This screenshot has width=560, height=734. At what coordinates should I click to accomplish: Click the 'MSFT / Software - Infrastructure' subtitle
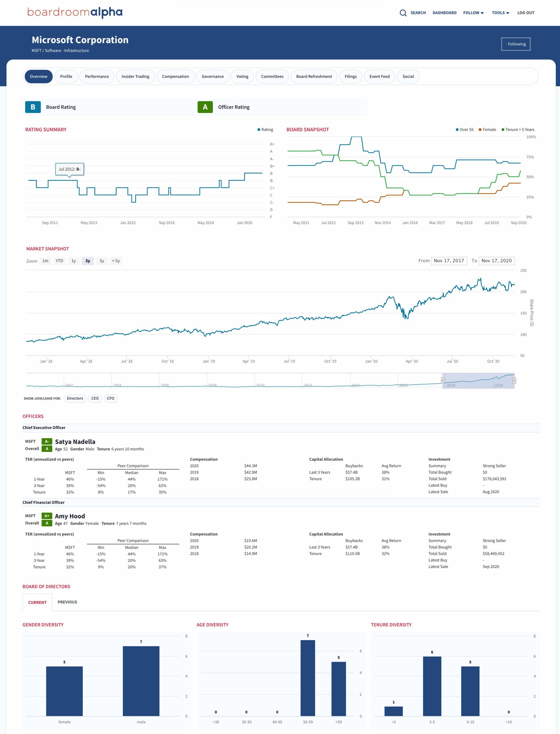pos(60,51)
